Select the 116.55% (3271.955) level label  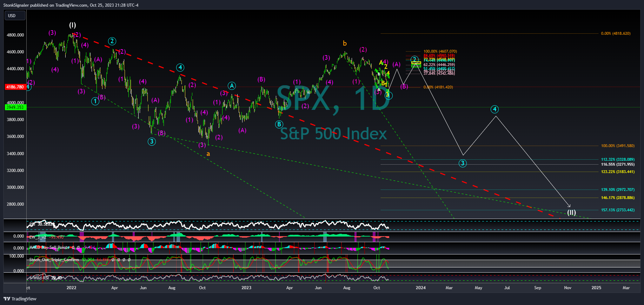[x=618, y=165]
